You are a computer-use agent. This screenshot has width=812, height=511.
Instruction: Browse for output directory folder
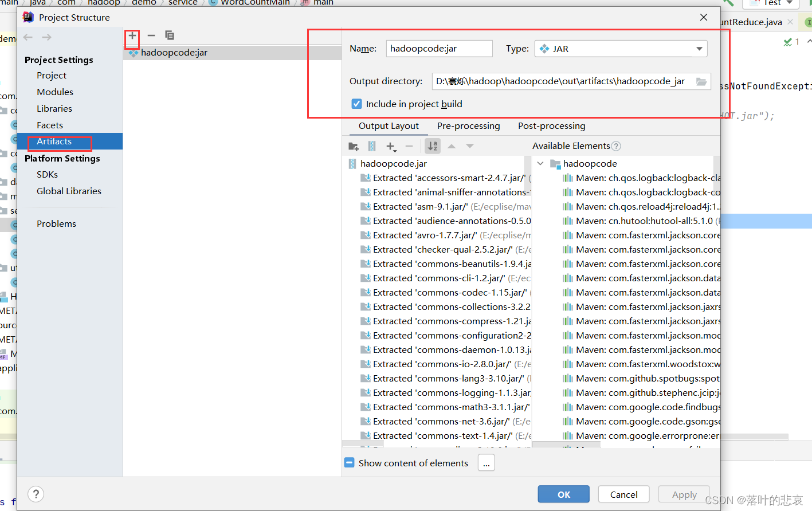click(x=701, y=81)
